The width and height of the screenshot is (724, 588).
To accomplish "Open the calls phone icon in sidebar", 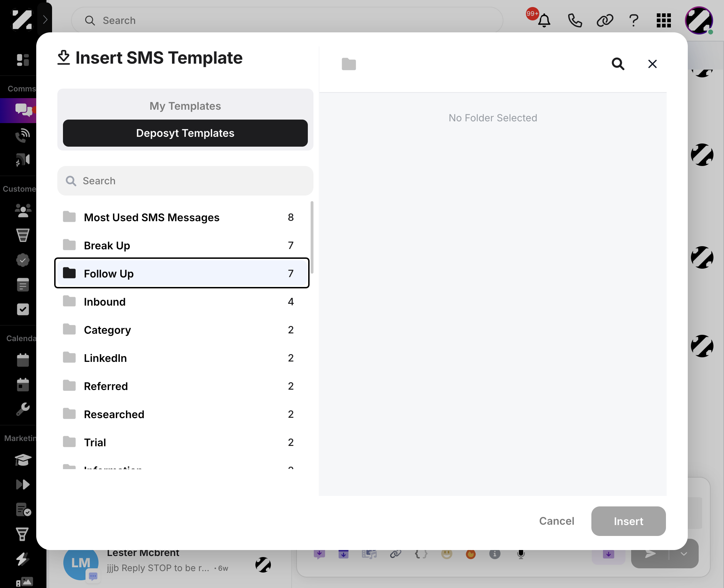I will tap(23, 135).
